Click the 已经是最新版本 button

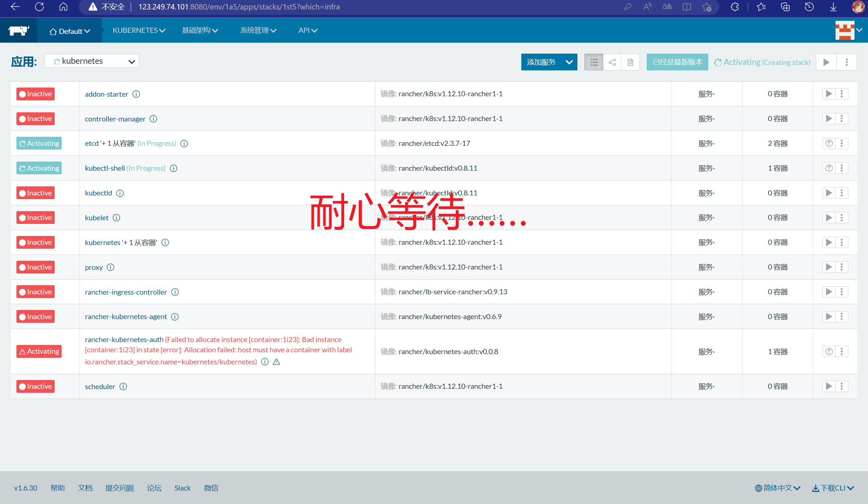677,62
